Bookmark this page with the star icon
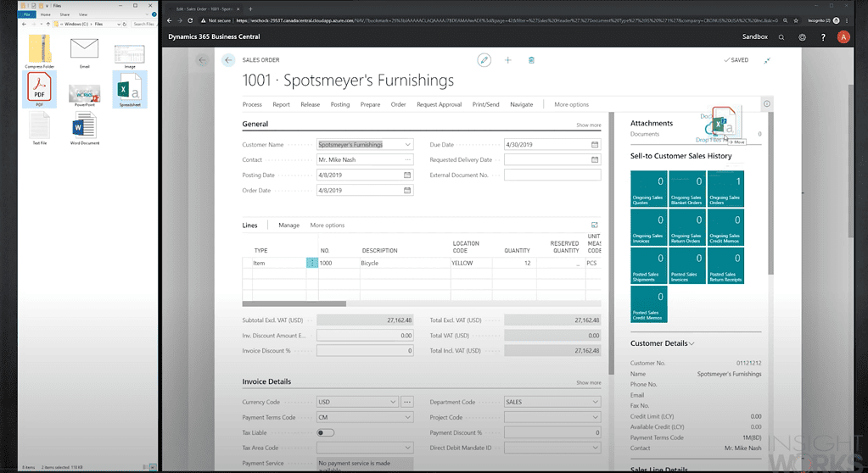The height and width of the screenshot is (473, 868). (796, 20)
